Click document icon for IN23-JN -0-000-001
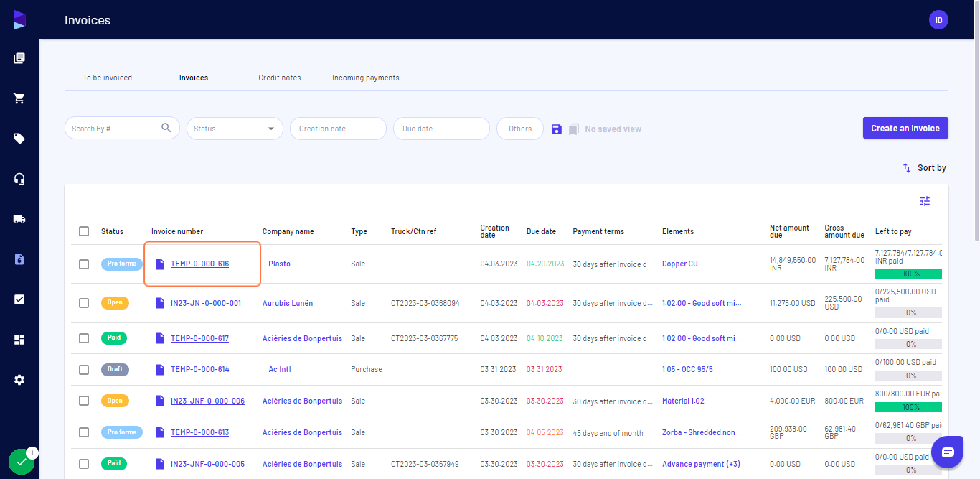The width and height of the screenshot is (980, 479). (x=160, y=303)
